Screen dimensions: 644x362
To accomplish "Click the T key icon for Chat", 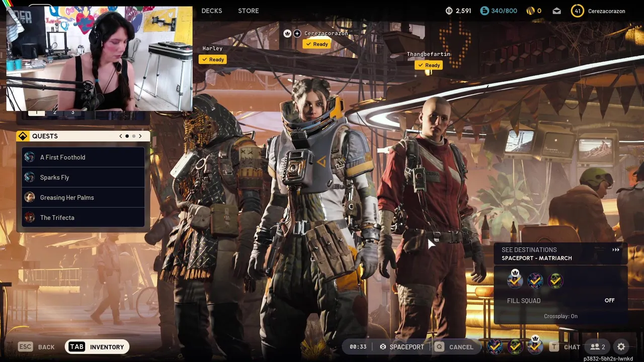I will coord(554,346).
